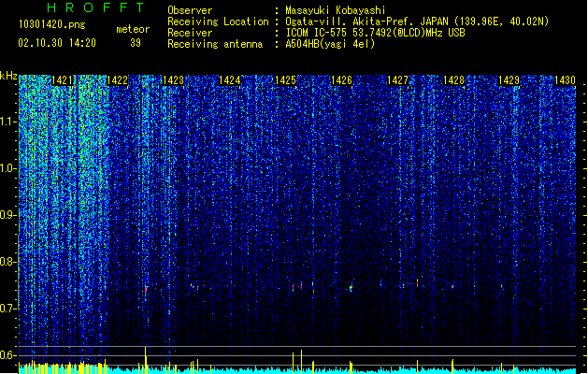Image resolution: width=588 pixels, height=374 pixels.
Task: Click the kHz axis unit label
Action: 8,76
